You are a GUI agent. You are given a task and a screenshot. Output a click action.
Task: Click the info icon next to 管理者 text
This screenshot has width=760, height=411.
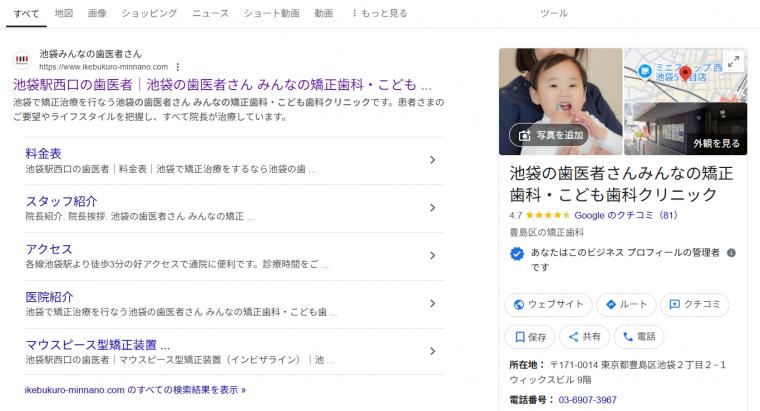tap(731, 253)
